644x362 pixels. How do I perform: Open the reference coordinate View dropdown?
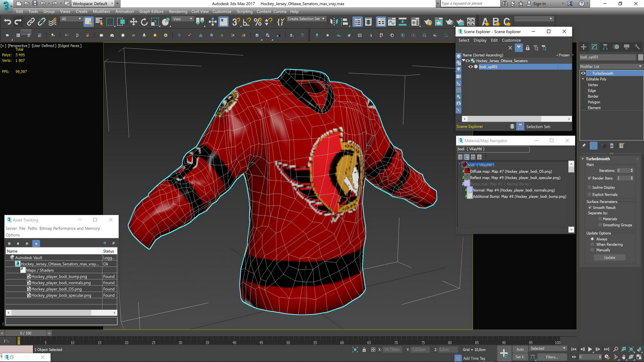[x=182, y=19]
